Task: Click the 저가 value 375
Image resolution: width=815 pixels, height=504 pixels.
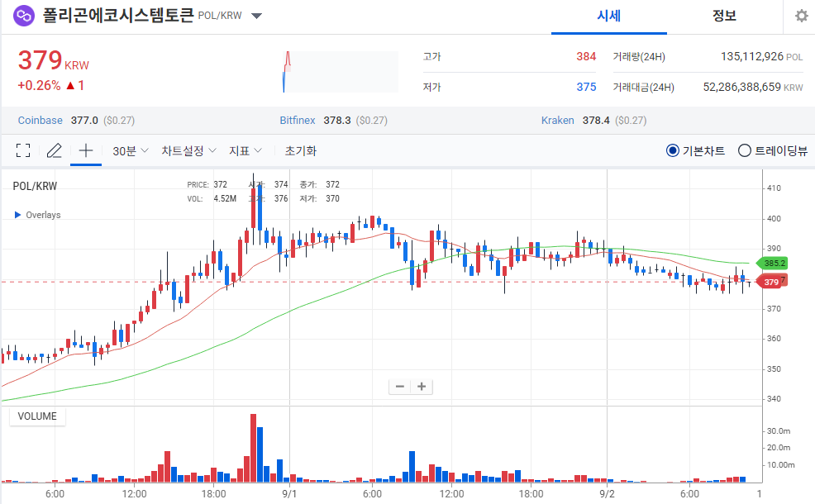Action: 586,87
